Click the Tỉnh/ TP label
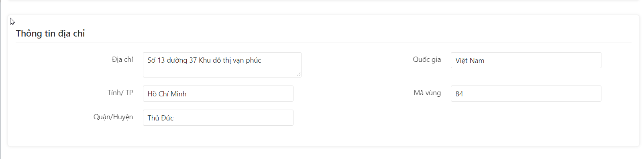 pyautogui.click(x=120, y=93)
